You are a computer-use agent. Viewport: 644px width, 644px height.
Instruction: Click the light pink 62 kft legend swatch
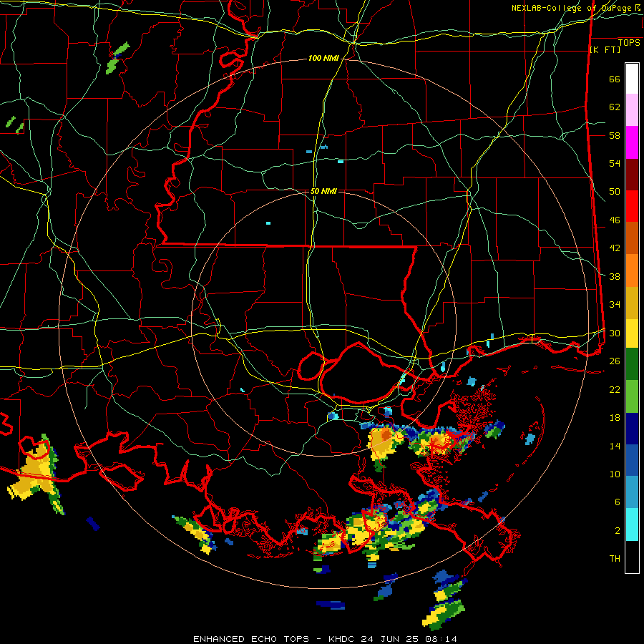coord(632,110)
